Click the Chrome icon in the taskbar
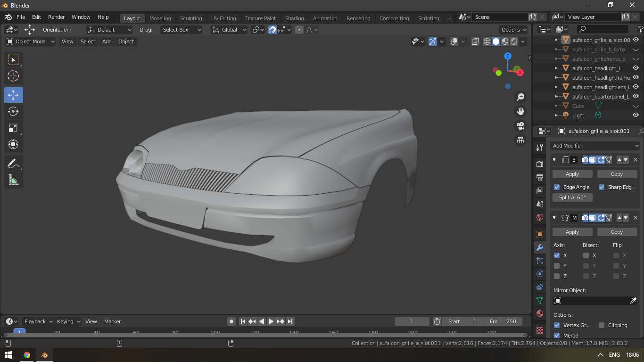The width and height of the screenshot is (644, 362). point(27,355)
